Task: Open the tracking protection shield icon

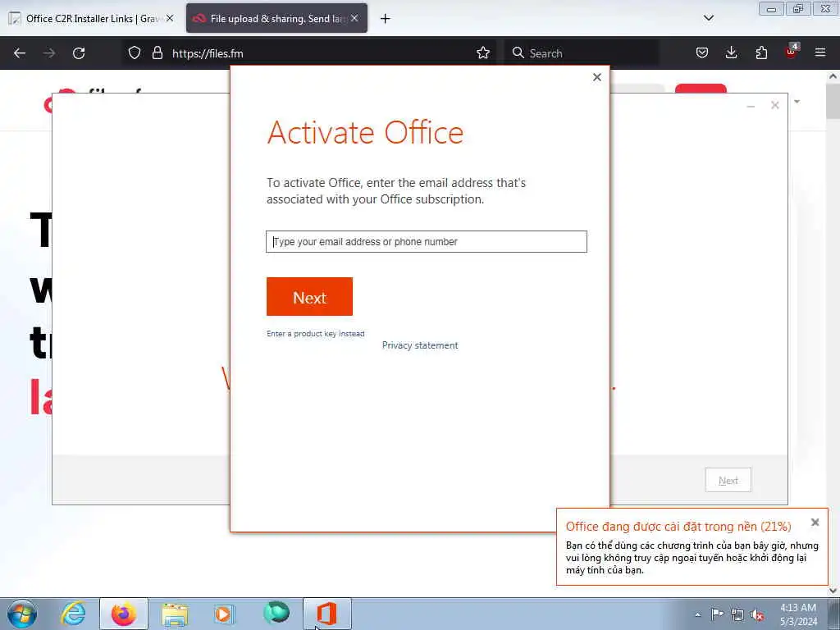Action: coord(135,53)
